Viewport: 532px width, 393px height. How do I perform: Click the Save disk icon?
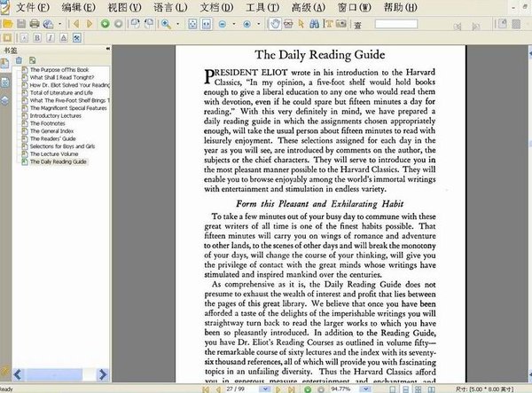tap(21, 24)
